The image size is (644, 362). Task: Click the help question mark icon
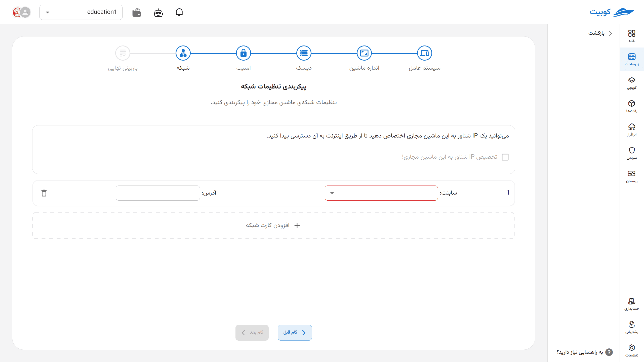point(609,352)
